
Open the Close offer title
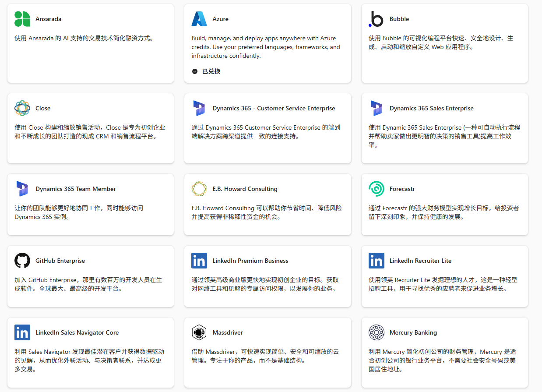43,108
